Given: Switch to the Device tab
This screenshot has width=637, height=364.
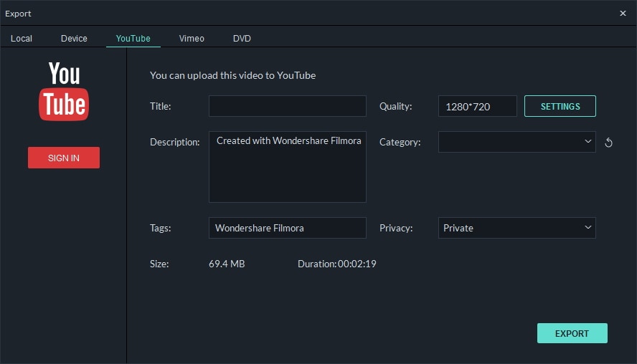Looking at the screenshot, I should [74, 38].
